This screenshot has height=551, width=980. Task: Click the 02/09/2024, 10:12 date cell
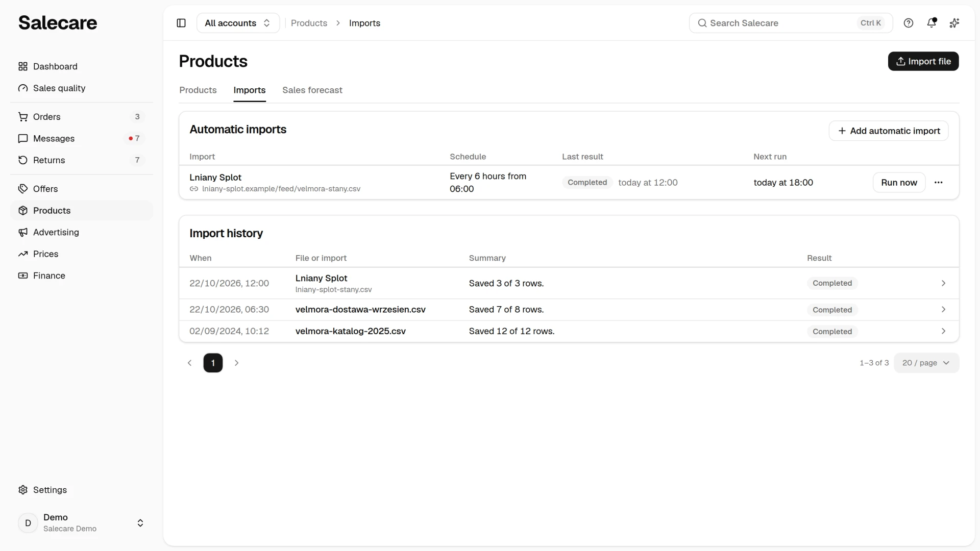[x=229, y=331]
